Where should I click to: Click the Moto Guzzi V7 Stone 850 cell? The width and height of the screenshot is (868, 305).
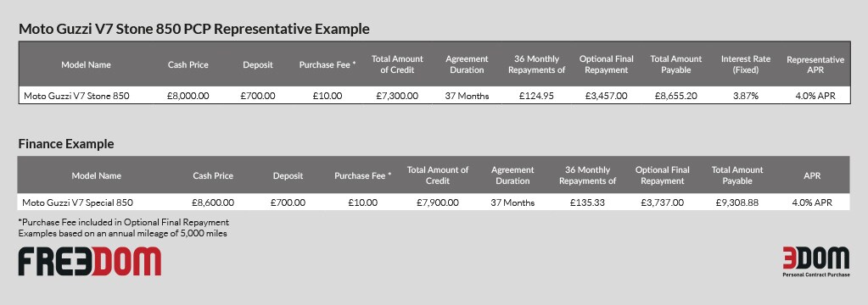pyautogui.click(x=76, y=96)
